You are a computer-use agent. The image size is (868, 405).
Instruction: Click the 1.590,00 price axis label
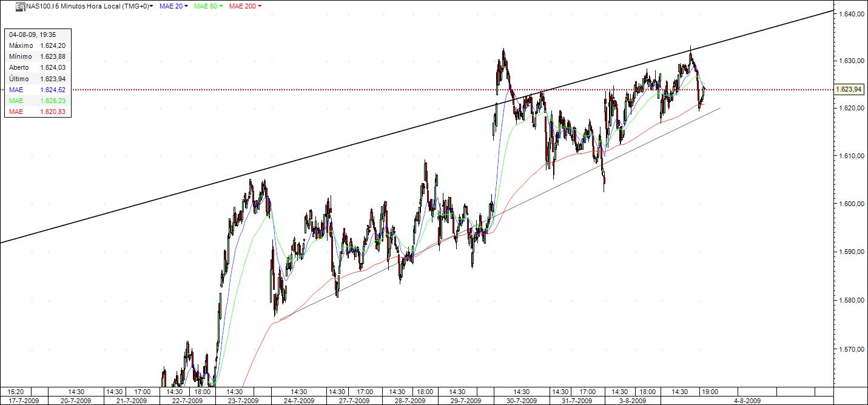[850, 252]
